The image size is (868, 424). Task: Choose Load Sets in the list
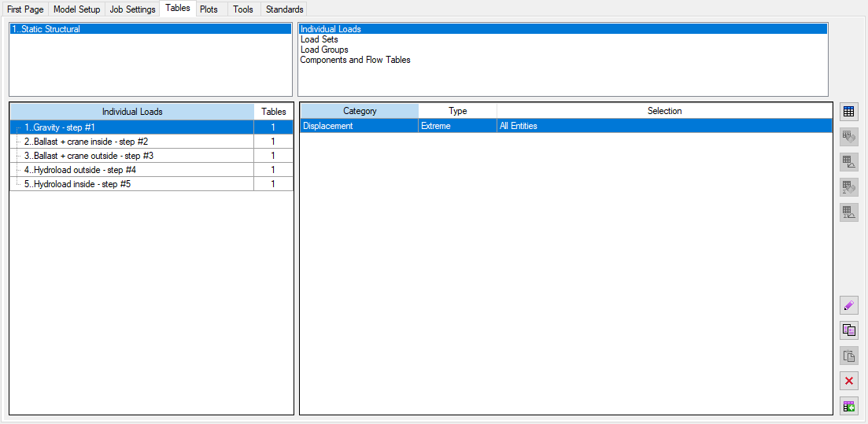coord(319,39)
